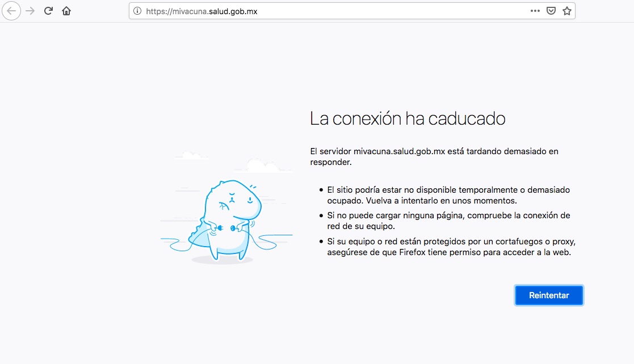This screenshot has height=364, width=634.
Task: Select the heading 'La conexión ha caducado'
Action: pos(408,118)
